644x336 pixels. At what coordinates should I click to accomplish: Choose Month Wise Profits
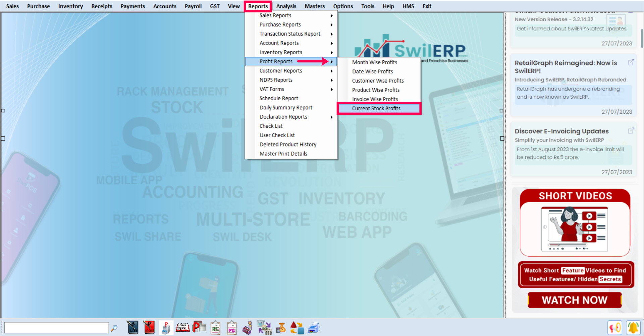point(374,62)
